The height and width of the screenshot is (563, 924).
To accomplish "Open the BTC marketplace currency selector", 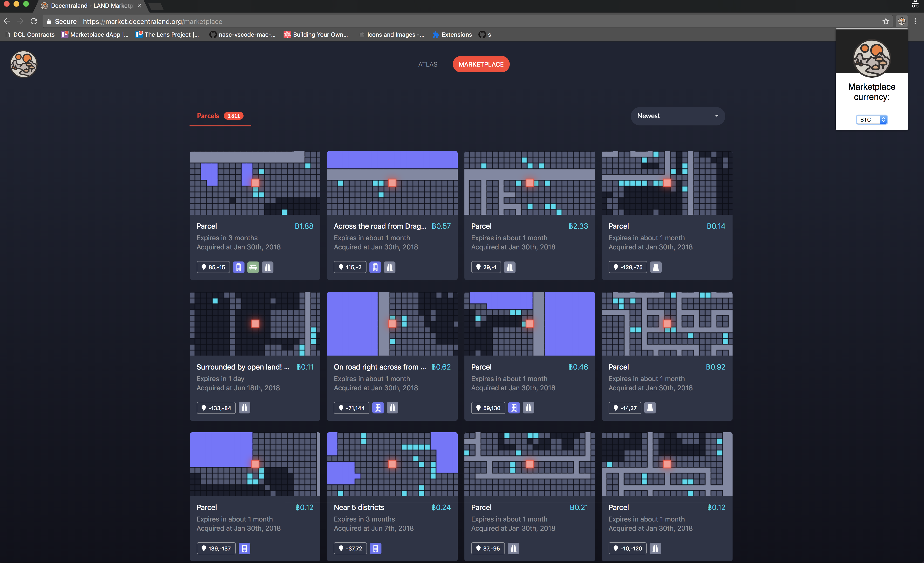I will tap(871, 120).
